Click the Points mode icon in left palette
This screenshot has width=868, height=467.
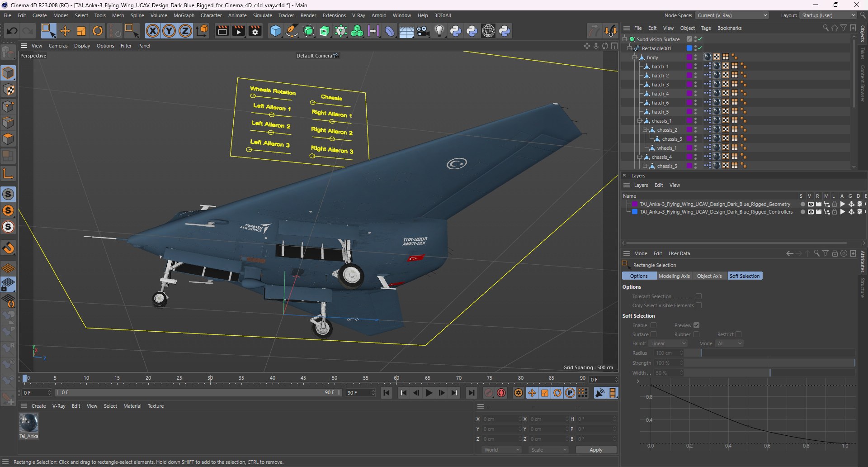pos(8,106)
